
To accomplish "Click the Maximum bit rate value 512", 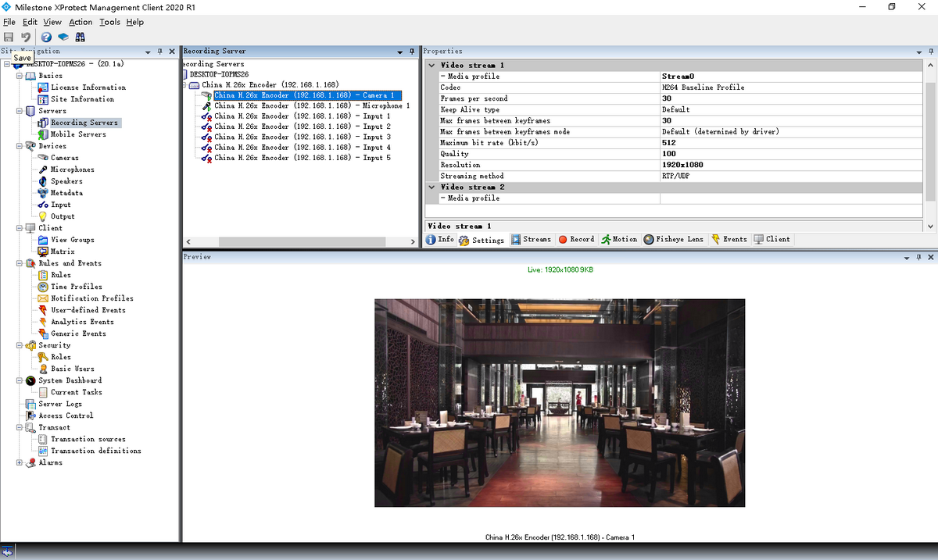I will [x=791, y=143].
